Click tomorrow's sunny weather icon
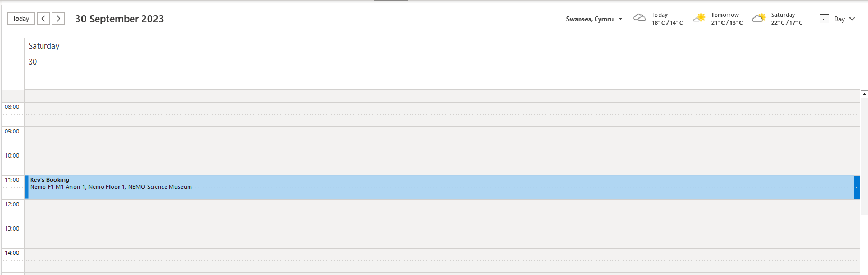This screenshot has width=868, height=275. click(x=699, y=18)
